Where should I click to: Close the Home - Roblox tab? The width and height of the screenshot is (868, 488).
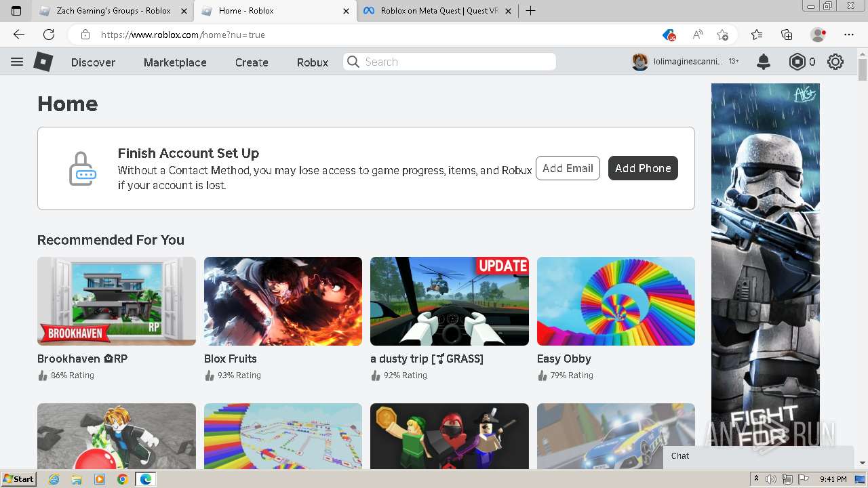(x=347, y=11)
